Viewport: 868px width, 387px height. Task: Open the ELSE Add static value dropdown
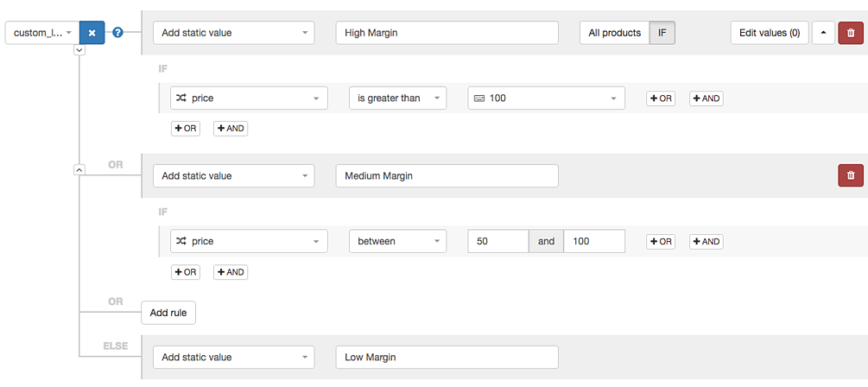tap(233, 357)
